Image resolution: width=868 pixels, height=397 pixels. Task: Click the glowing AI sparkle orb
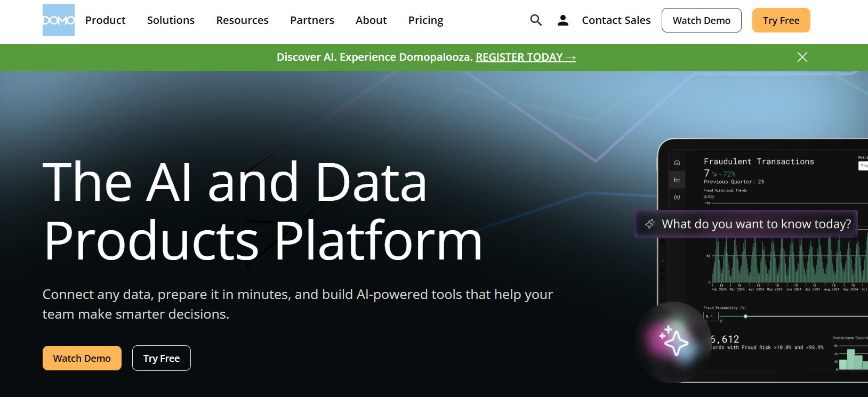(674, 342)
